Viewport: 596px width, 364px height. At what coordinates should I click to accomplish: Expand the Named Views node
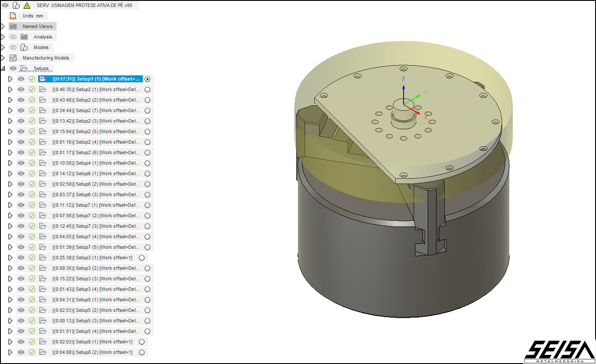3,26
